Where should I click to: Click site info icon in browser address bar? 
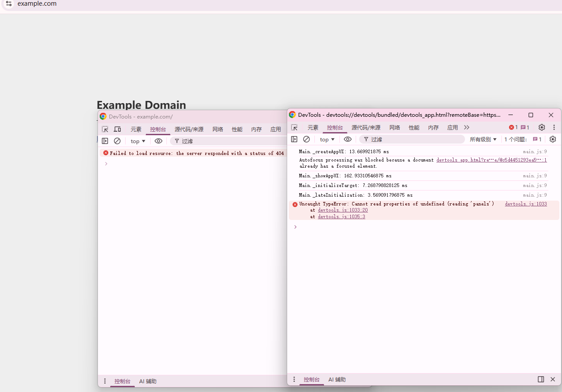coord(9,4)
